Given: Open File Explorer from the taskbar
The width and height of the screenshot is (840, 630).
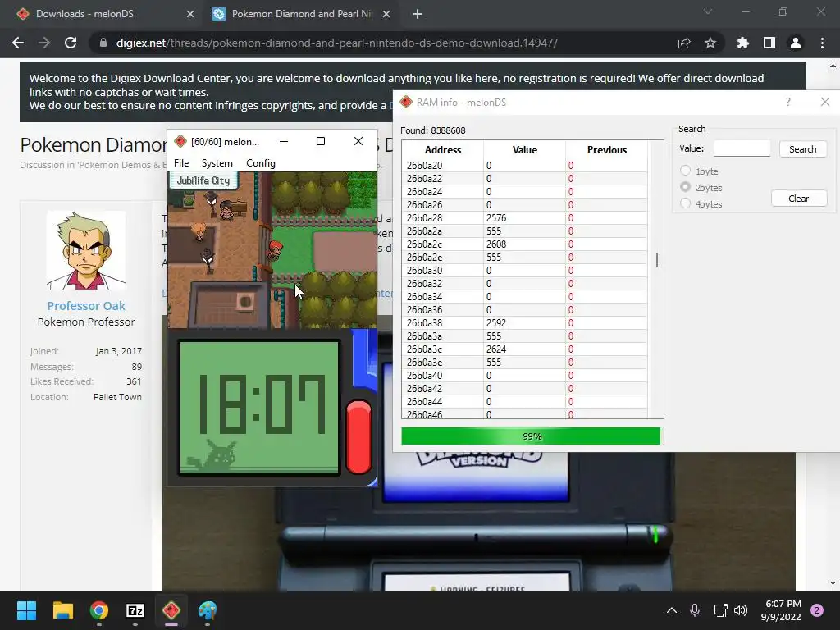Looking at the screenshot, I should (62, 610).
